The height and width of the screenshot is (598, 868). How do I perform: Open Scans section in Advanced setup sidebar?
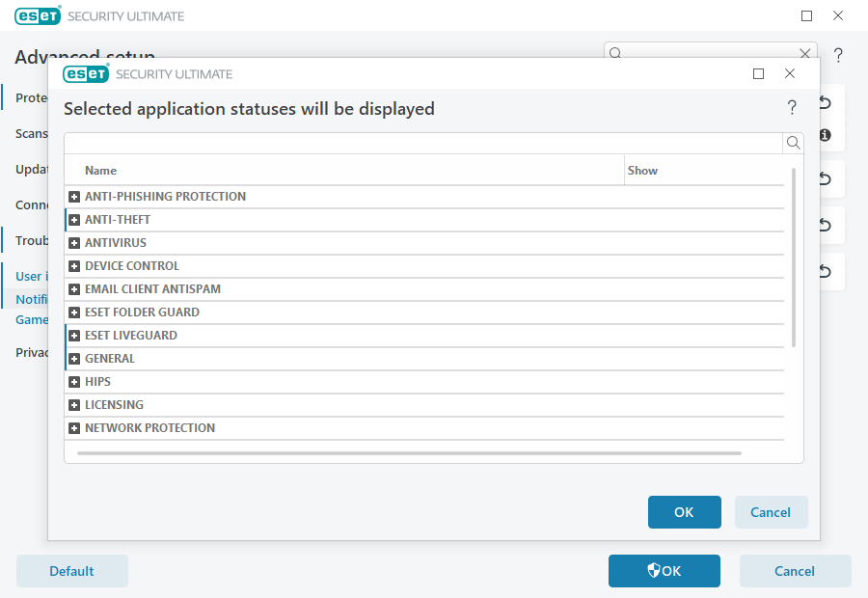tap(32, 133)
